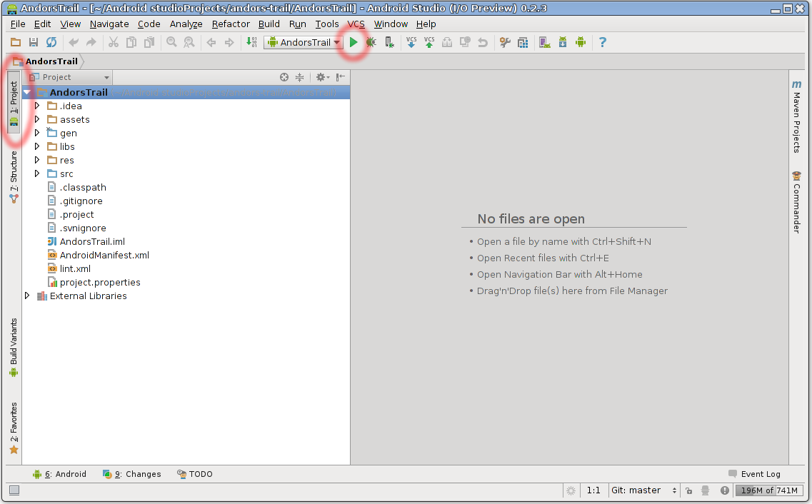Click the AndorsTrail breadcrumb in navigation bar

pos(46,61)
